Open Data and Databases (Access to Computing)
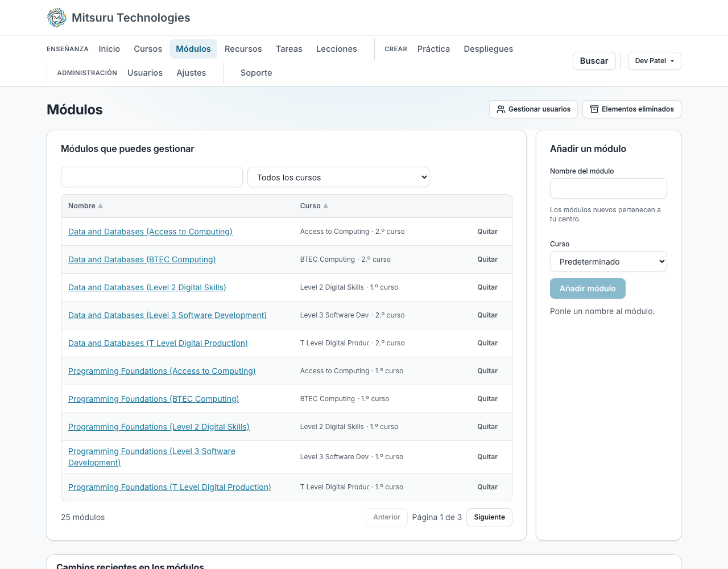Screen dimensions: 728x569 tap(150, 232)
